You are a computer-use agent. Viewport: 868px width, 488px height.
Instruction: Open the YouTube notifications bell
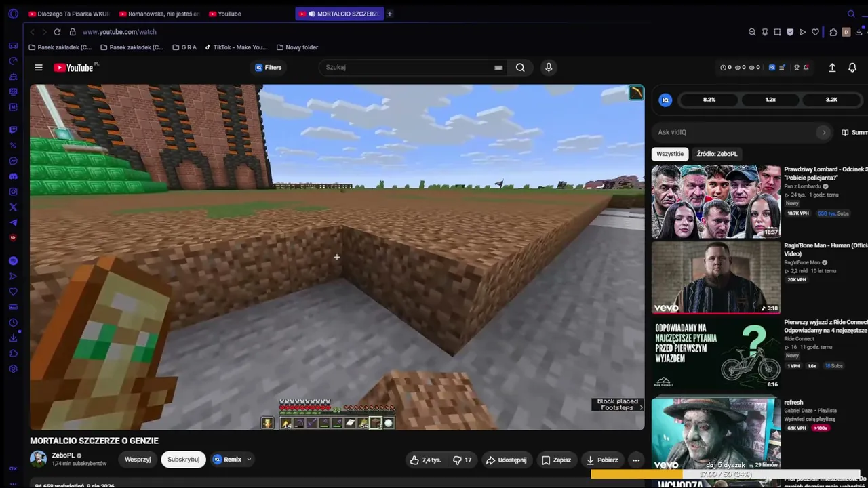point(852,68)
